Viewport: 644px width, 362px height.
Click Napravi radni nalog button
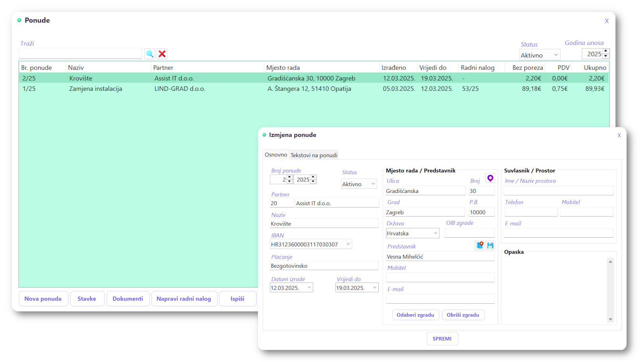coord(184,299)
